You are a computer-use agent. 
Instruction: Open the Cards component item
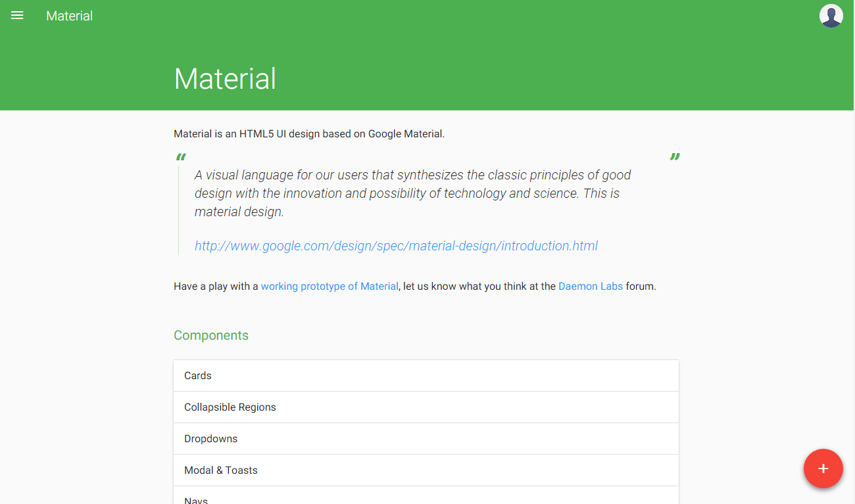point(426,376)
